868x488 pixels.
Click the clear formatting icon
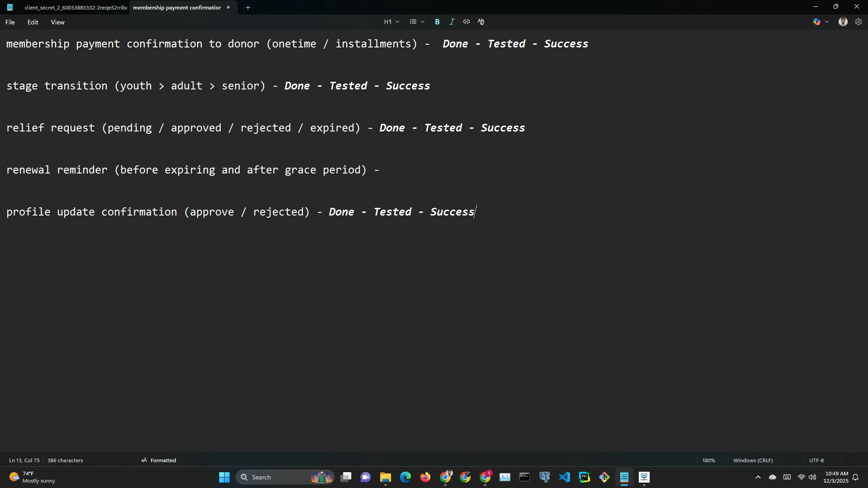(x=481, y=22)
